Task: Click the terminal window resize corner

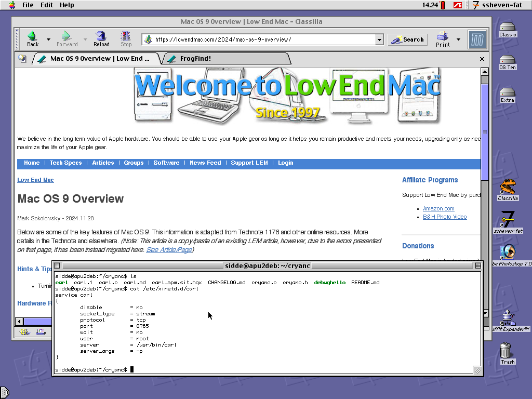Action: pyautogui.click(x=477, y=370)
